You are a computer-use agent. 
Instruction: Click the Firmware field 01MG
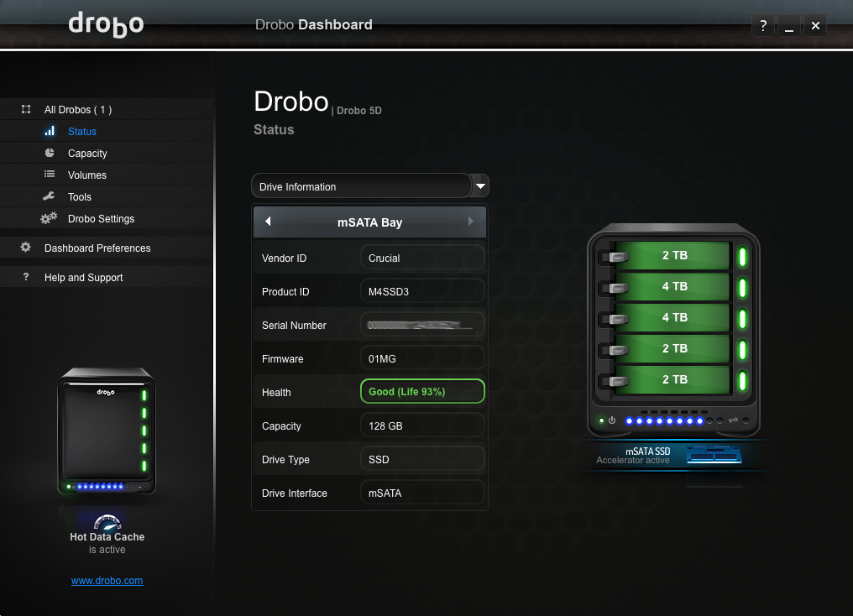click(x=422, y=359)
